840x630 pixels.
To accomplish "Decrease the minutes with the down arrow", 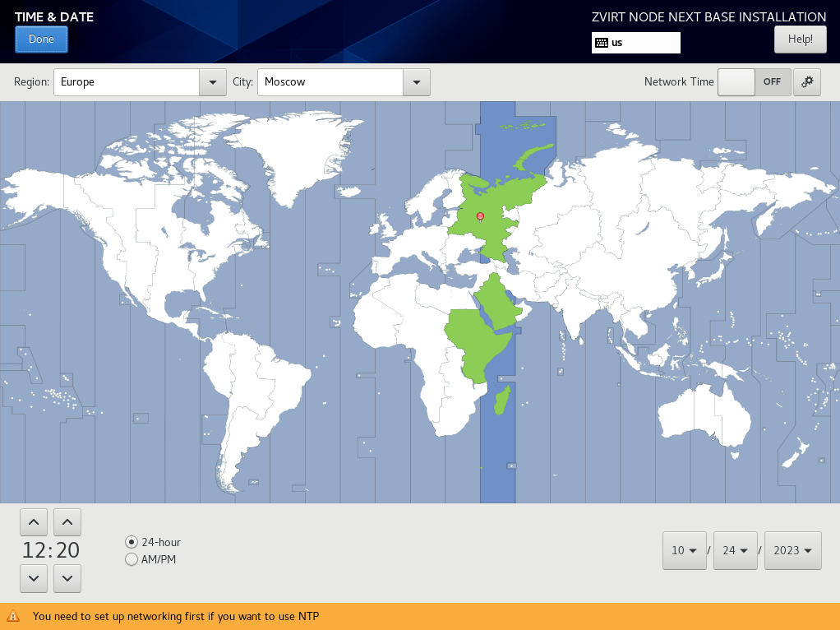I will [67, 578].
